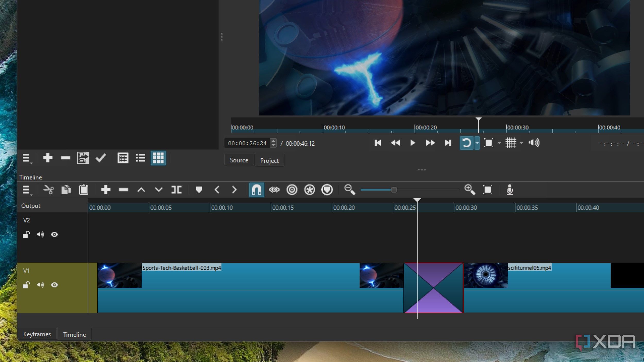This screenshot has height=362, width=644.
Task: Toggle scrub while dragging eye icon
Action: tap(274, 190)
